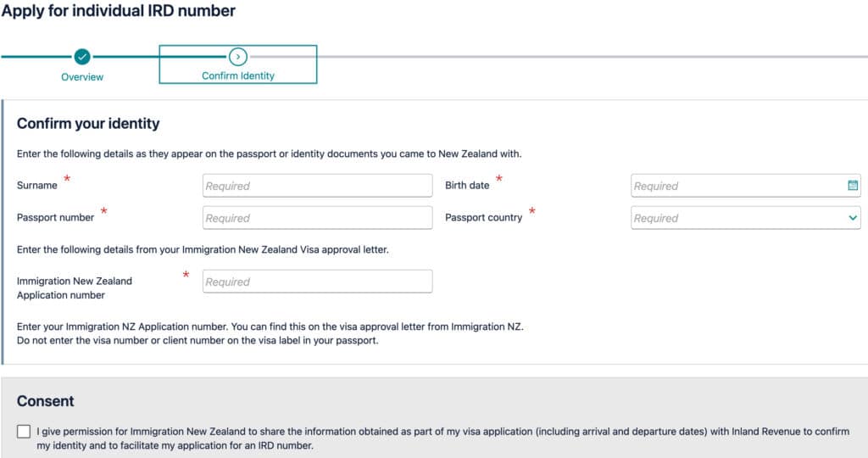Screen dimensions: 868x458
Task: Click the Confirm Identity step circle icon
Action: tap(238, 57)
